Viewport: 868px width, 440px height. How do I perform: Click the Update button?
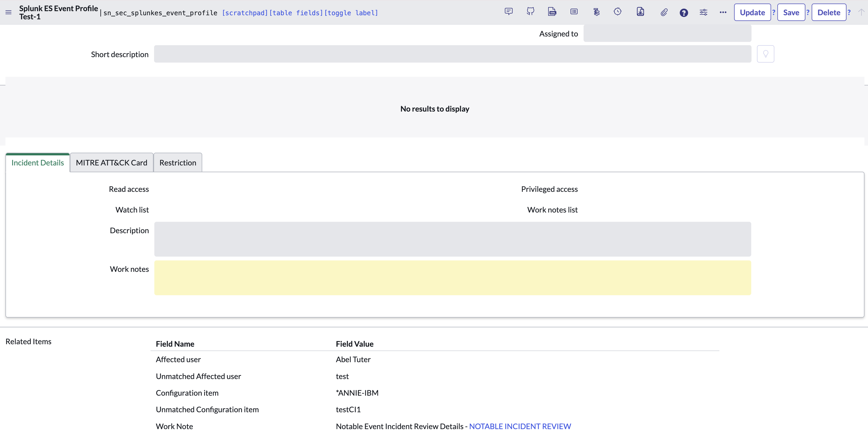coord(752,13)
